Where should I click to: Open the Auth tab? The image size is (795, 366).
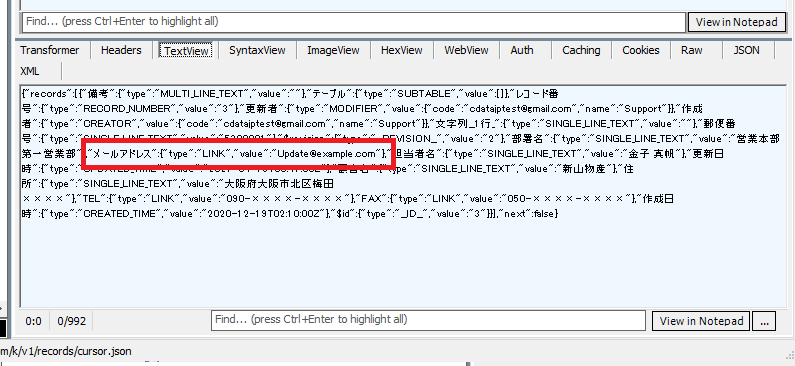pyautogui.click(x=522, y=50)
